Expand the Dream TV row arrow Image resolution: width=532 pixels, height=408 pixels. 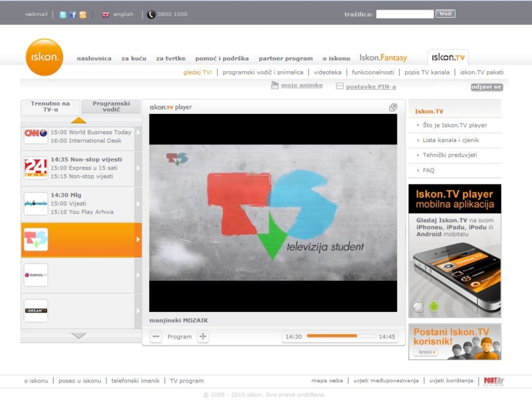coord(138,311)
